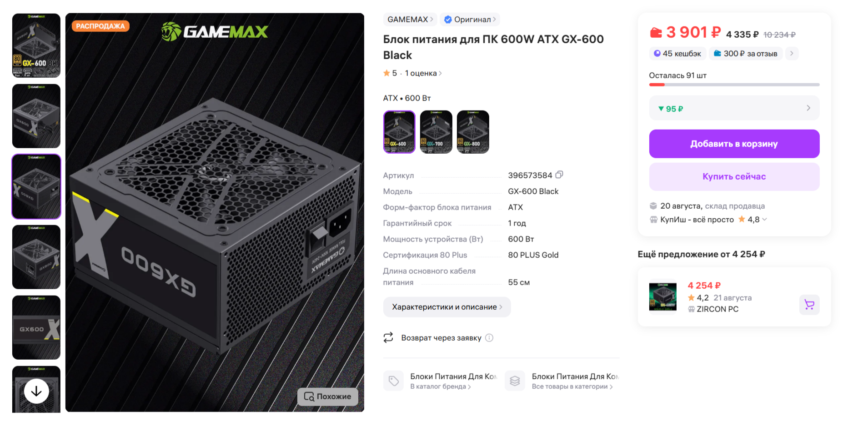Copy the article number 396573584
868x427 pixels.
pyautogui.click(x=559, y=175)
